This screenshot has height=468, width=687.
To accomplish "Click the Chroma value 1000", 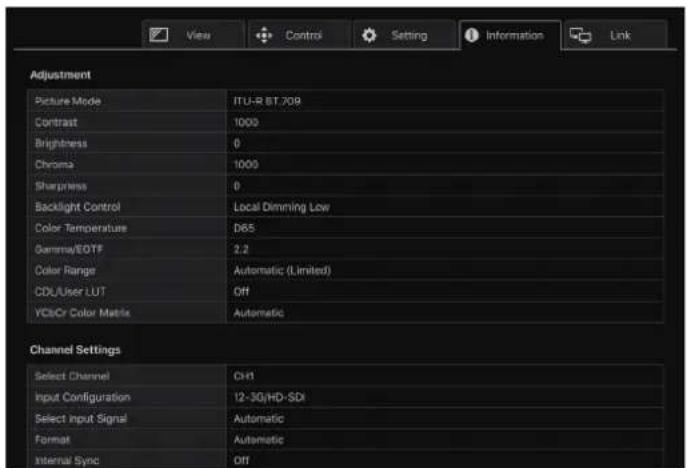I will 246,164.
